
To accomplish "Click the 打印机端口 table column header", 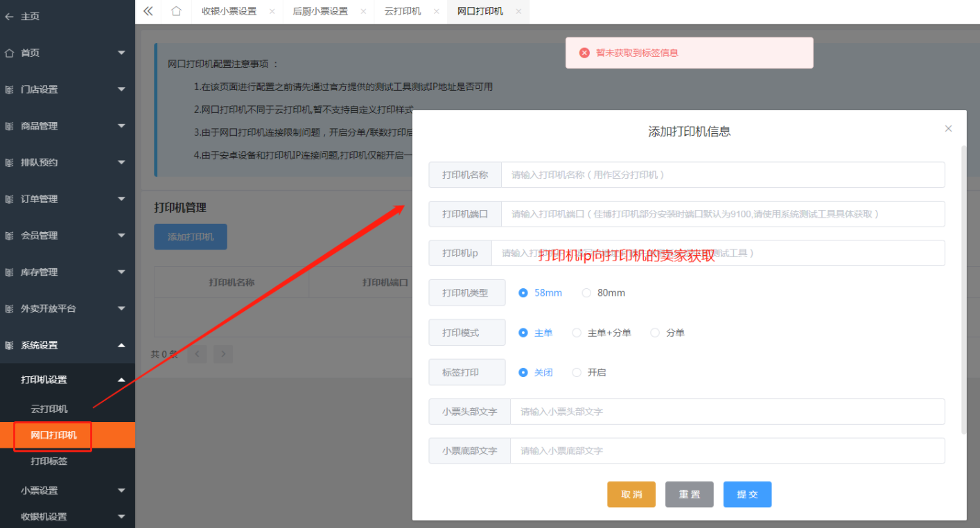I will click(x=385, y=283).
